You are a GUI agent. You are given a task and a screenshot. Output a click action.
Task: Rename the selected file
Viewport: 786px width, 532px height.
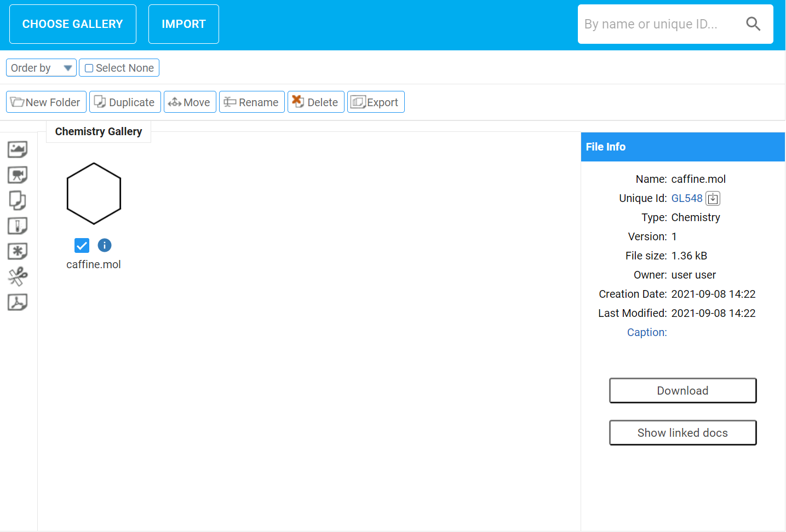[x=251, y=102]
